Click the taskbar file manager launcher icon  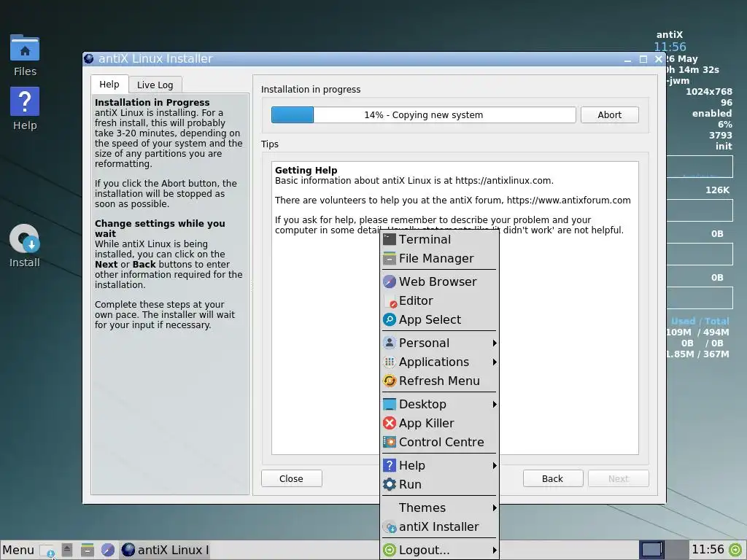tap(88, 551)
